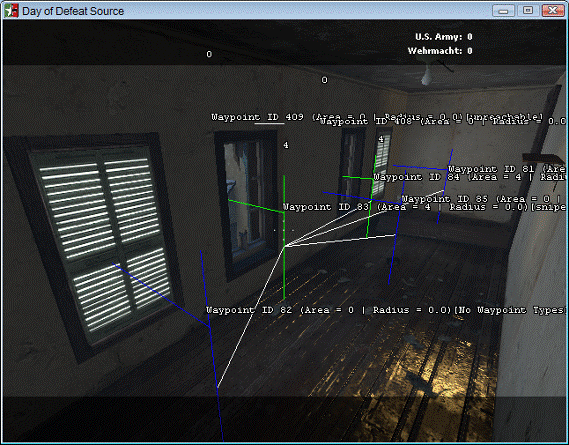Click the U.S. Army score counter
Image resolution: width=569 pixels, height=445 pixels.
point(443,37)
